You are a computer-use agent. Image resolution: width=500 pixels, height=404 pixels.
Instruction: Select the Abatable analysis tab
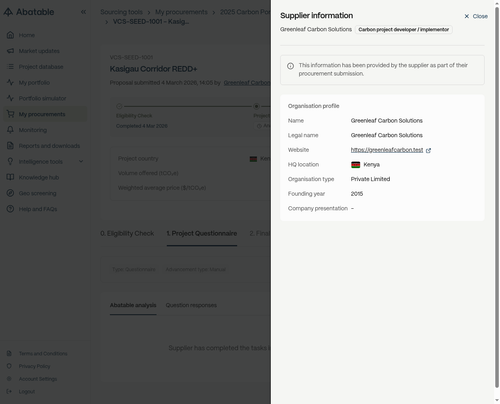click(133, 305)
